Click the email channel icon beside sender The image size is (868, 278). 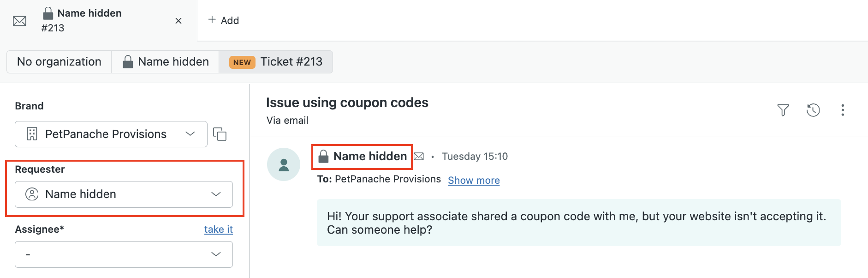pos(419,157)
